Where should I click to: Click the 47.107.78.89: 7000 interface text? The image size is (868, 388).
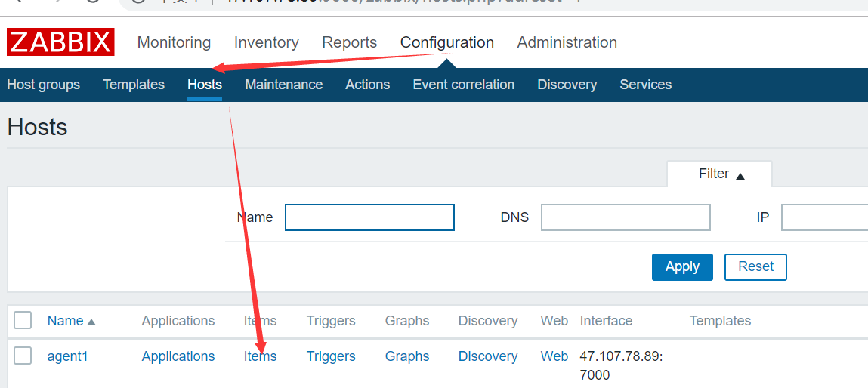coord(621,366)
